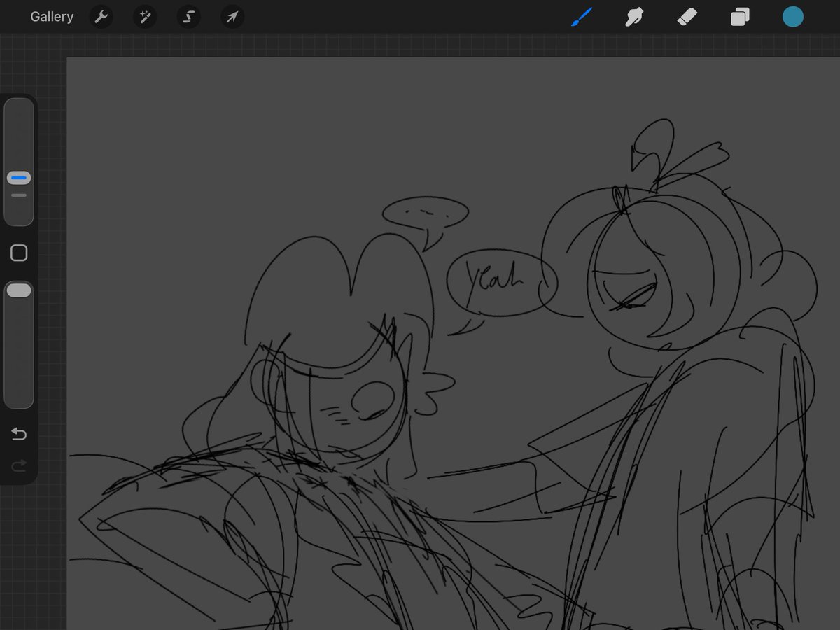Open the Layers panel

(740, 17)
